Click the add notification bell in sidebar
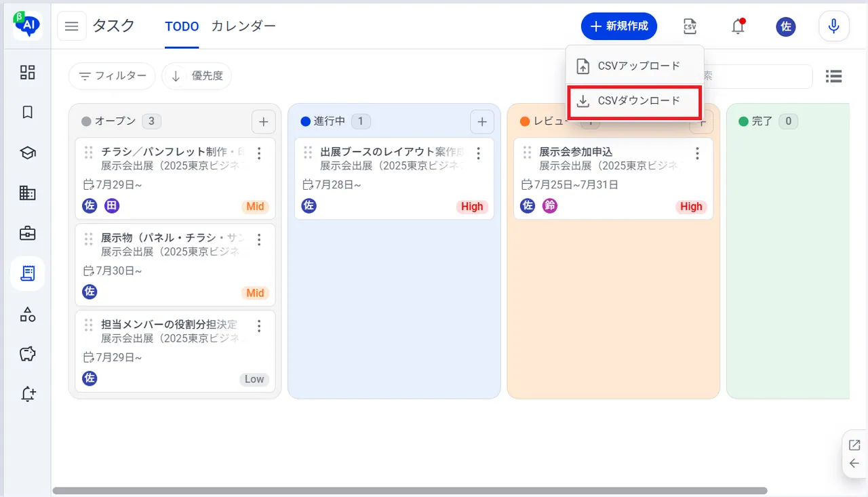Image resolution: width=868 pixels, height=497 pixels. [x=28, y=394]
